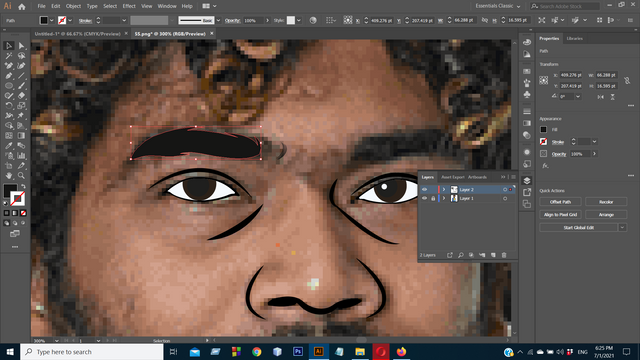Select the Eraser tool
Viewport: 640px width, 360px height.
21,96
